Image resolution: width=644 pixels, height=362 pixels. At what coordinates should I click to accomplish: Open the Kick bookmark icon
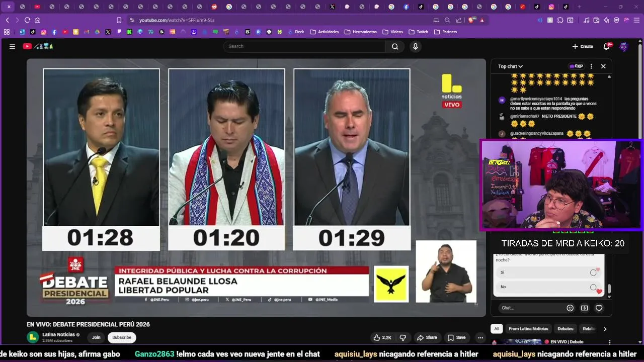tap(129, 32)
